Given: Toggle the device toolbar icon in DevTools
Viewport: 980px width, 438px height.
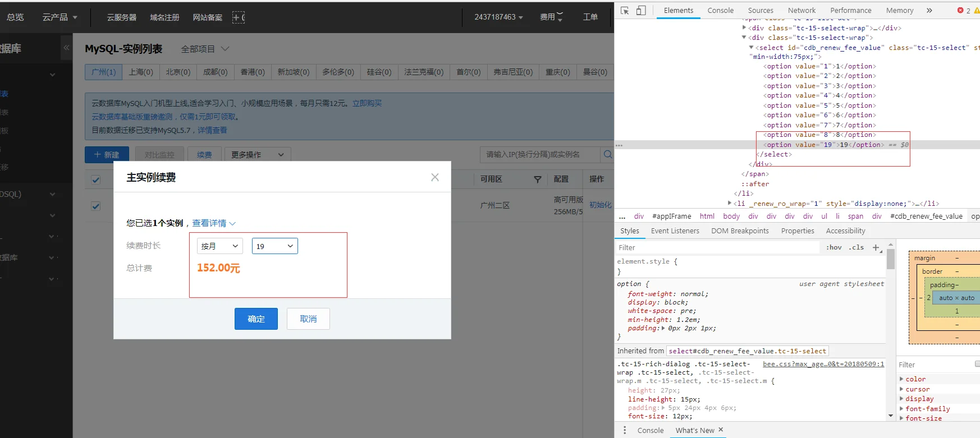Looking at the screenshot, I should click(x=641, y=11).
